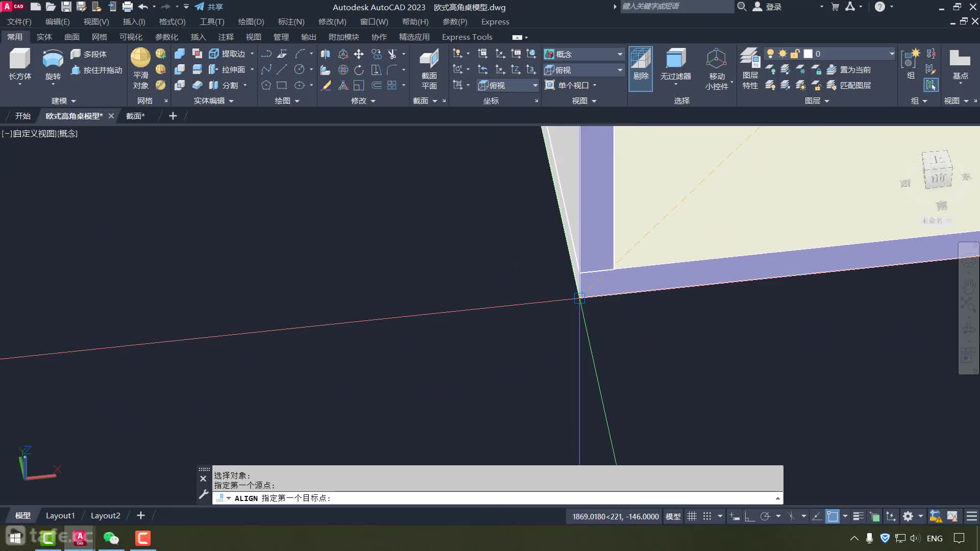Open Layer Properties (图层特性) manager
Viewport: 980px width, 551px height.
pos(750,69)
